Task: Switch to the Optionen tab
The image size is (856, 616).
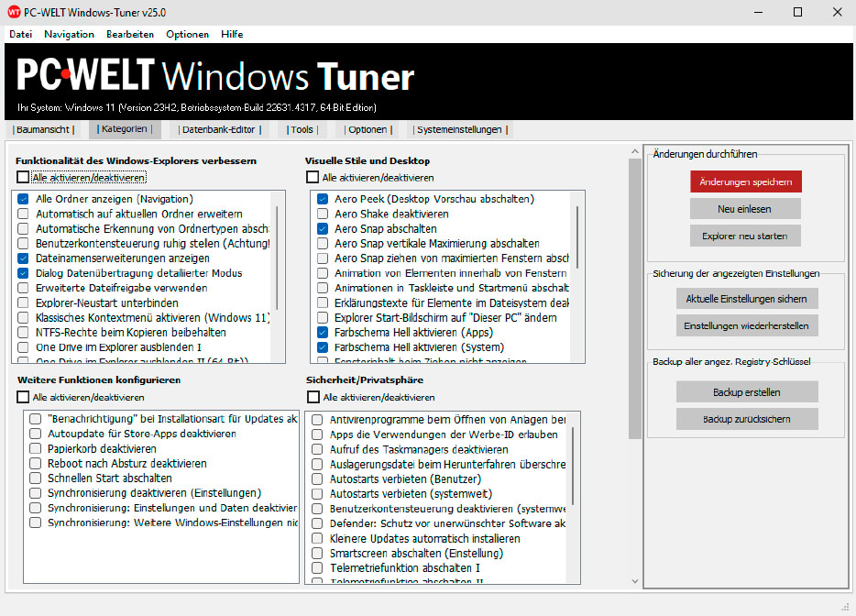Action: coord(368,129)
